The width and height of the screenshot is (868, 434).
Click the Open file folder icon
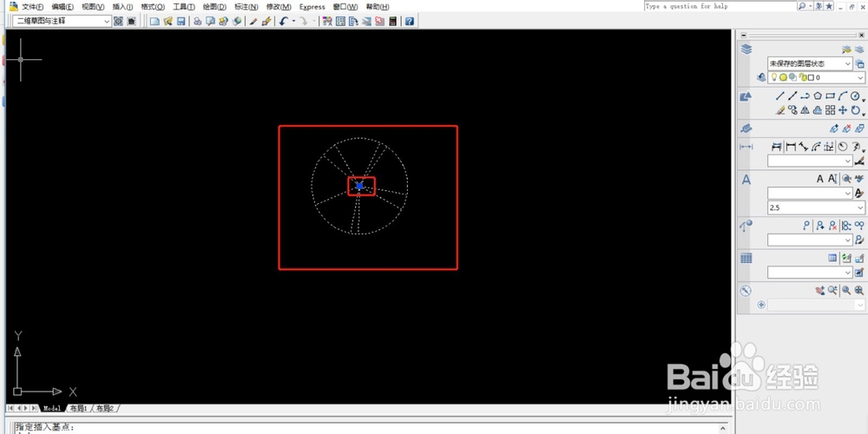[168, 21]
